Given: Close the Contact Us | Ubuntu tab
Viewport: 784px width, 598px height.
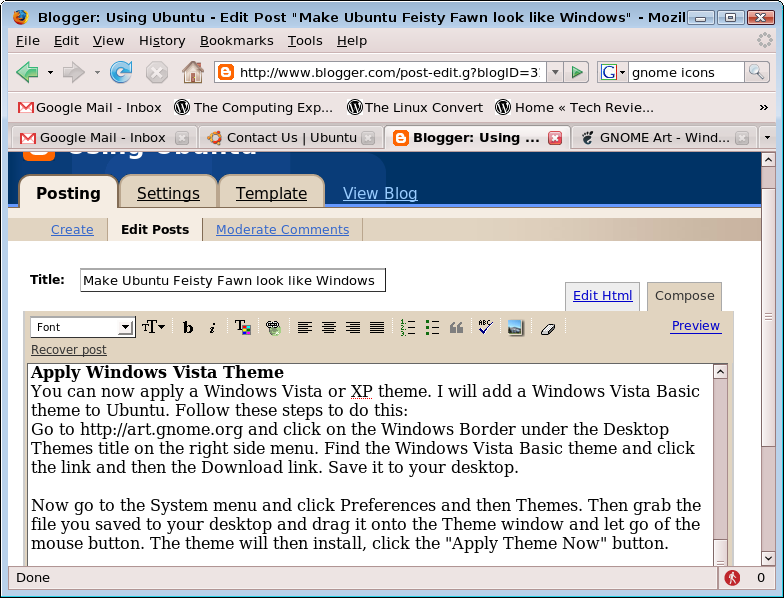Looking at the screenshot, I should (368, 138).
